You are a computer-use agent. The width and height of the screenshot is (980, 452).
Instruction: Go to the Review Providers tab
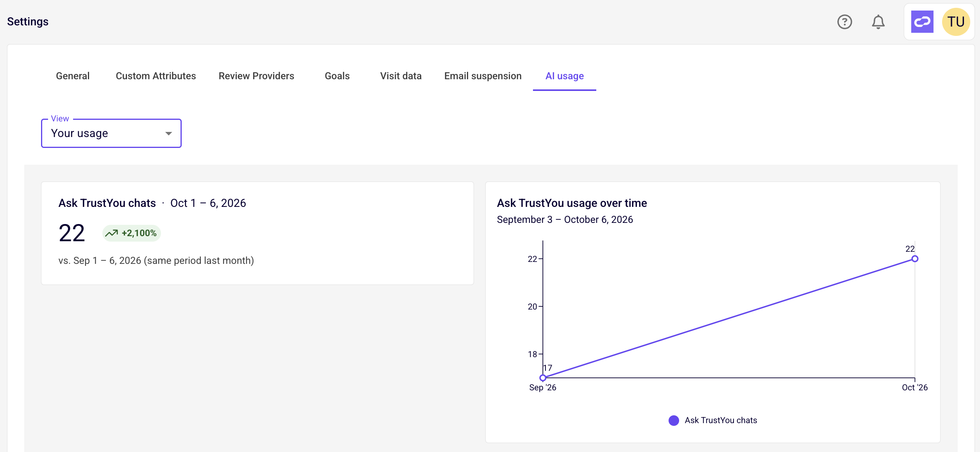[256, 76]
